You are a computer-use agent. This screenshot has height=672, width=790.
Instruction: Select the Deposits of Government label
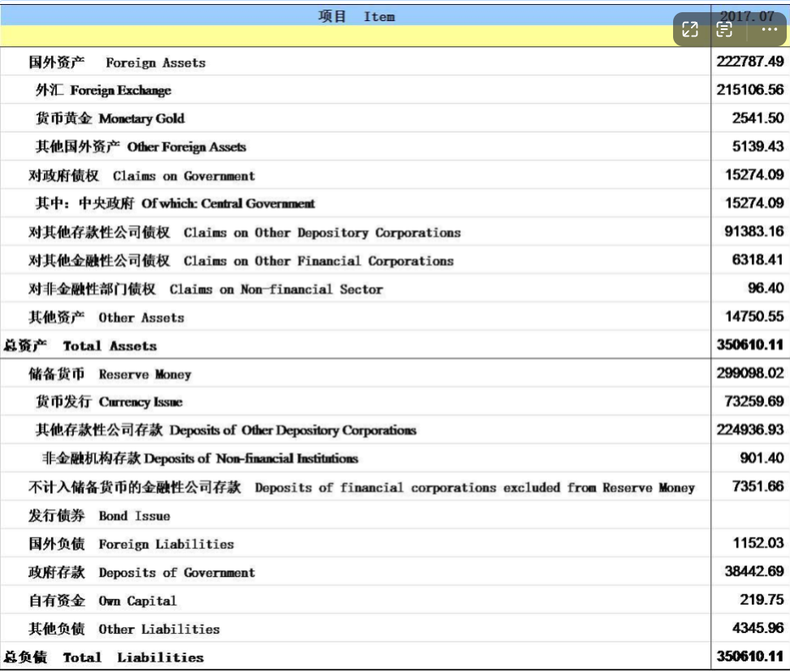[141, 573]
